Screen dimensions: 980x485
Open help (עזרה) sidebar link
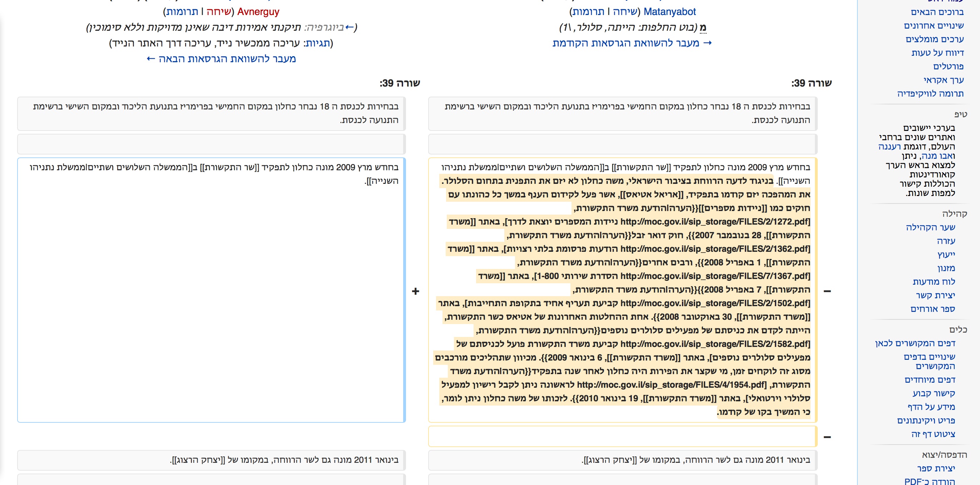(x=946, y=241)
